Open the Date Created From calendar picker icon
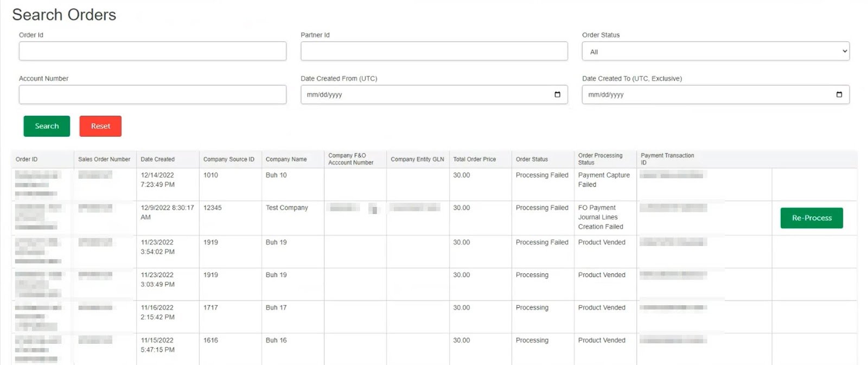Screen dimensions: 868x365 click(557, 95)
